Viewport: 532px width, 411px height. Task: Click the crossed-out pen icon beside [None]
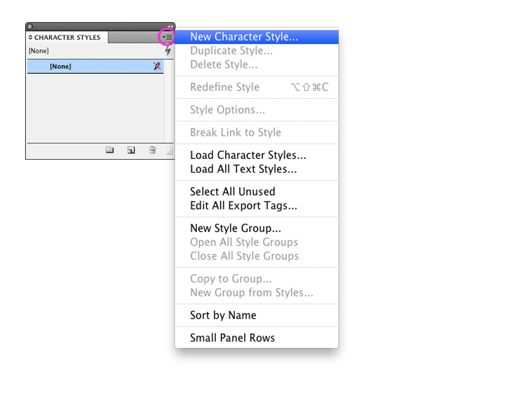pyautogui.click(x=157, y=66)
